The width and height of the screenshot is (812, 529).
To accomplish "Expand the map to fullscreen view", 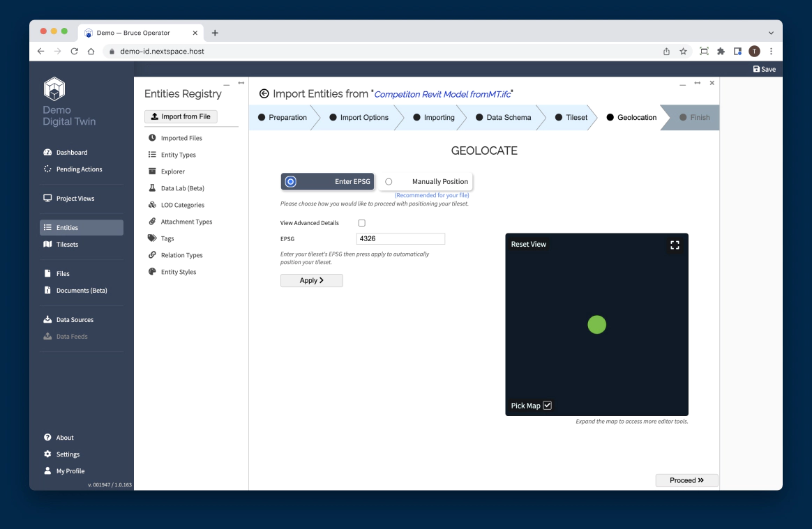I will pyautogui.click(x=674, y=245).
